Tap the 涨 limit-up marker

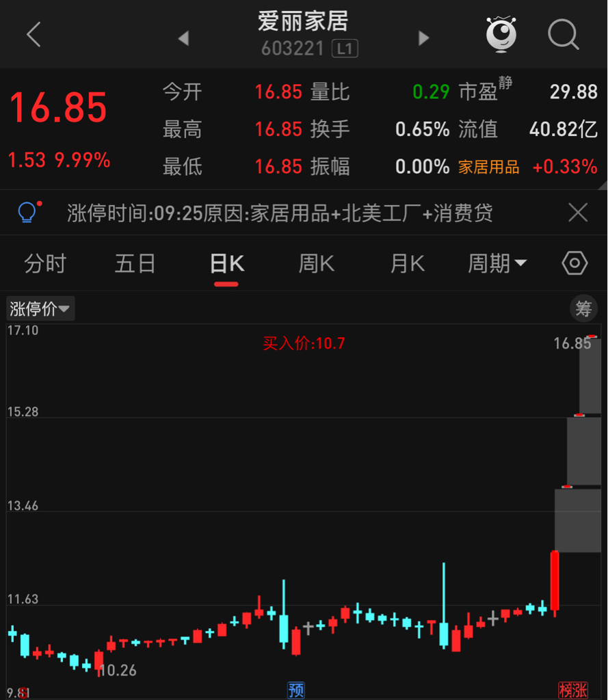pyautogui.click(x=581, y=690)
